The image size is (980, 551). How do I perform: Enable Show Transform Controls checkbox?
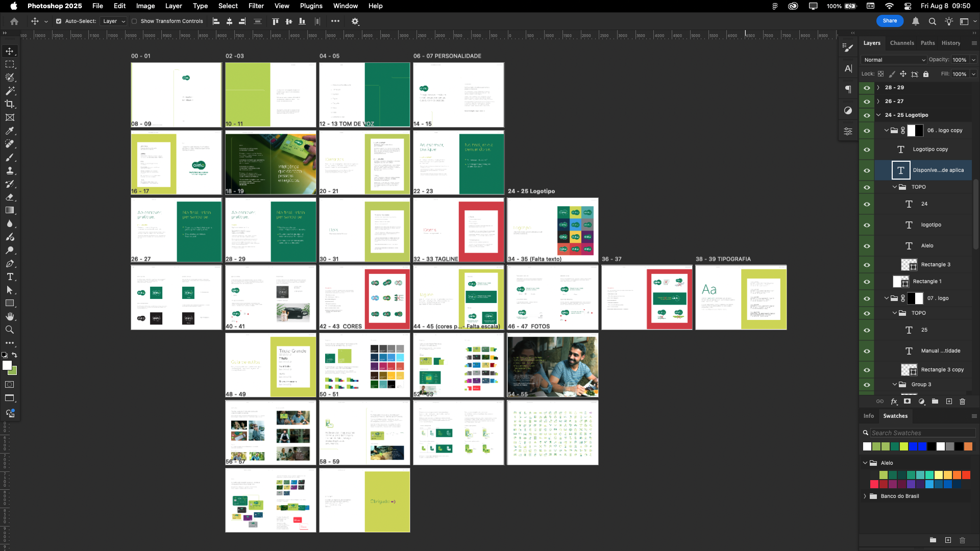click(134, 21)
